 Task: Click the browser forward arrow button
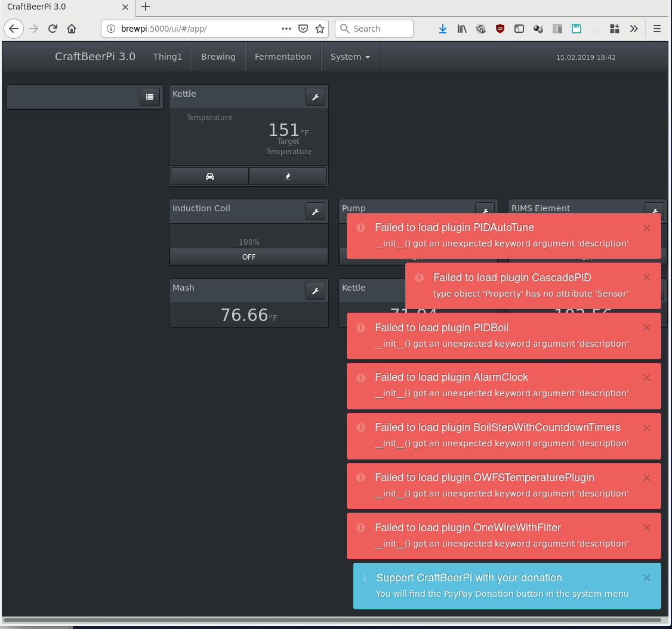33,29
